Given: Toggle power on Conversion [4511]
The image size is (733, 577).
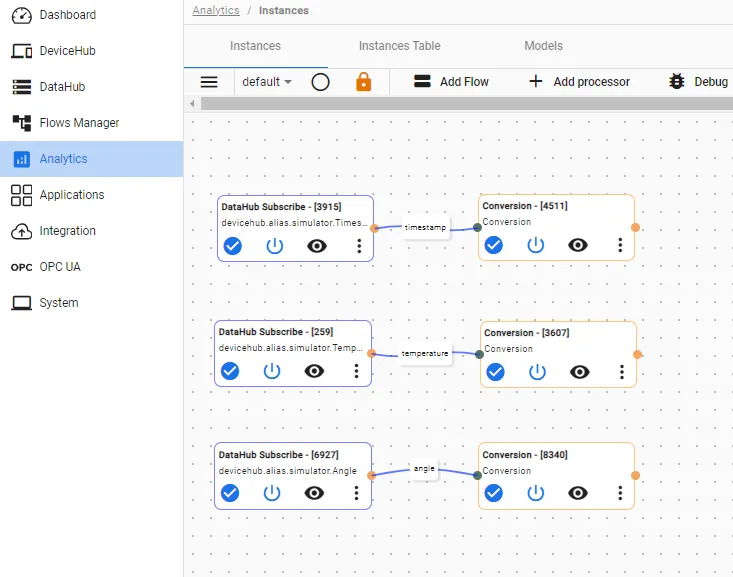Looking at the screenshot, I should [536, 245].
